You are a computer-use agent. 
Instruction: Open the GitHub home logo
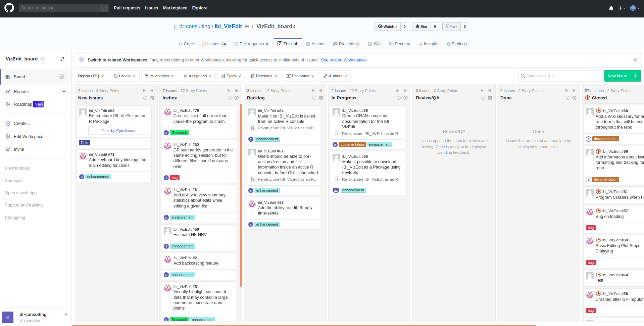click(x=9, y=8)
